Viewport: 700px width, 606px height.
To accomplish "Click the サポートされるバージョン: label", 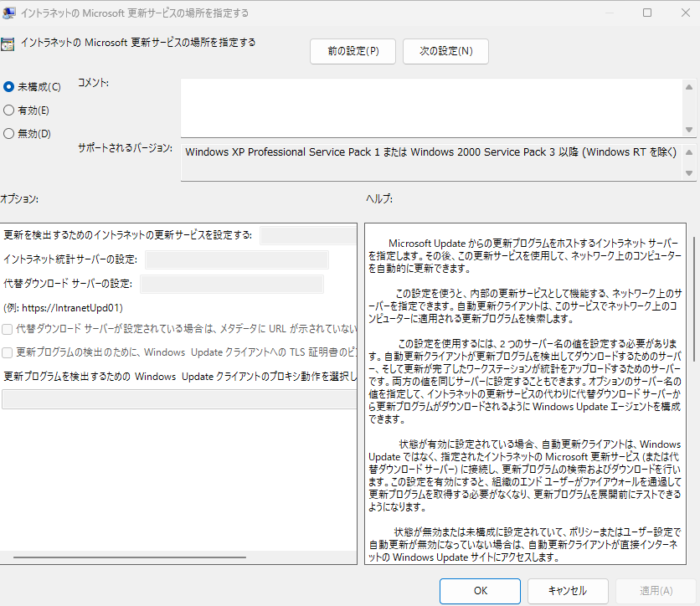I will pyautogui.click(x=125, y=148).
